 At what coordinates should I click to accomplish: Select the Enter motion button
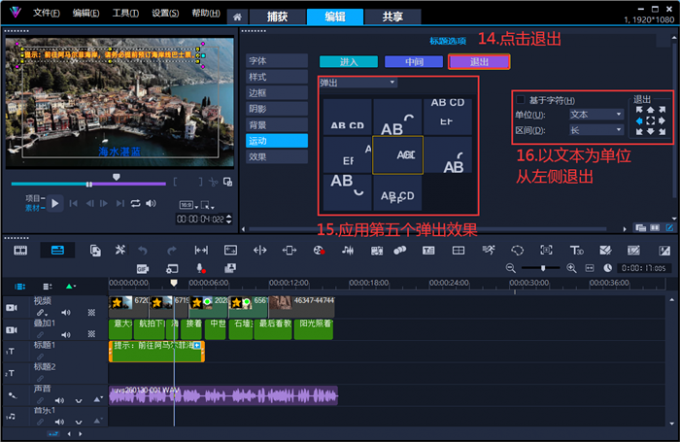point(349,62)
